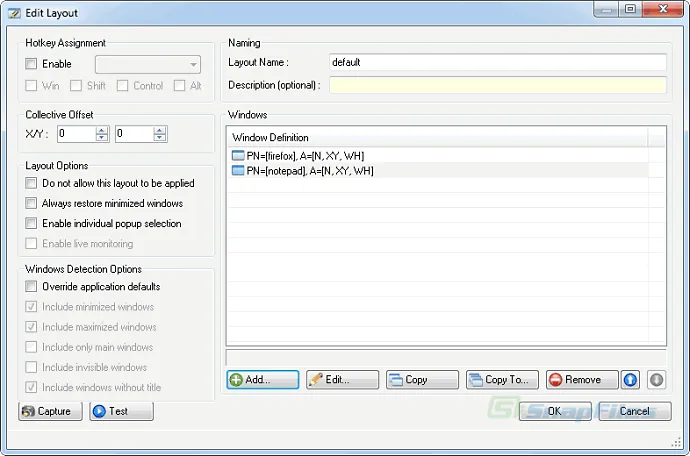Viewport: 690px width, 456px height.
Task: Decrease the collective offset Y value
Action: [x=160, y=137]
